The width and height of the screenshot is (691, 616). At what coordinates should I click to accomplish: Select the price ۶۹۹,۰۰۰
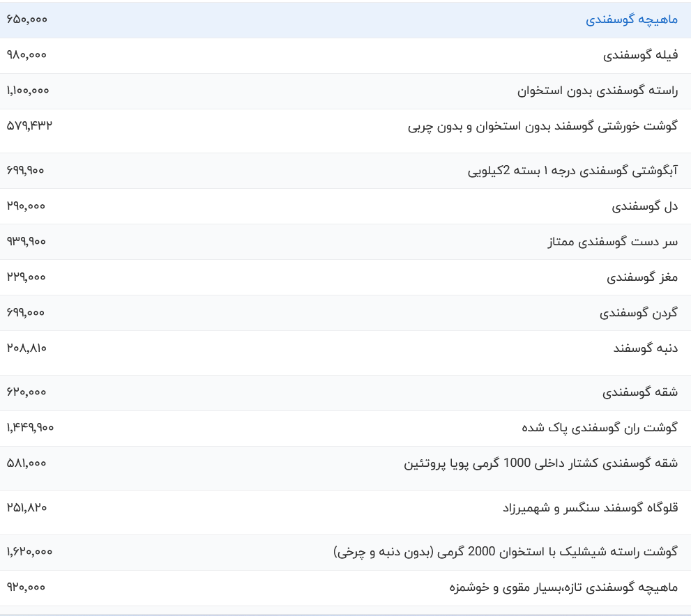point(26,313)
